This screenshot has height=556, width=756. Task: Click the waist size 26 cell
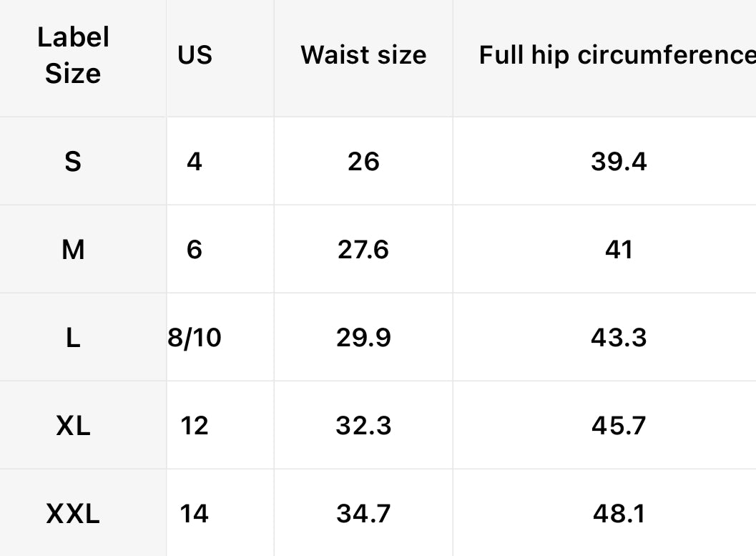363,162
